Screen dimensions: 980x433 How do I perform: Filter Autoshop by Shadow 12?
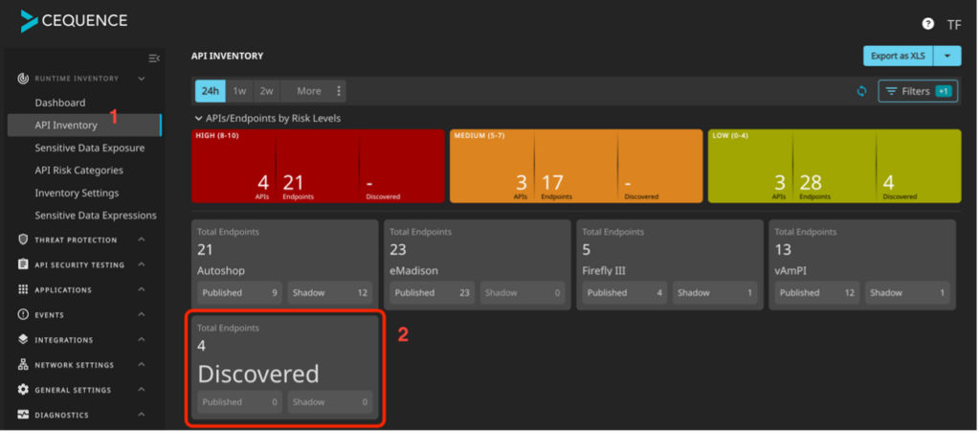pyautogui.click(x=330, y=293)
